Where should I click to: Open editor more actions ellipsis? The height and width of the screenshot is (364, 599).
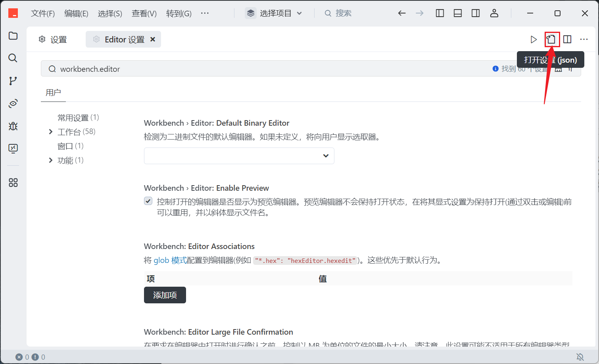point(584,39)
